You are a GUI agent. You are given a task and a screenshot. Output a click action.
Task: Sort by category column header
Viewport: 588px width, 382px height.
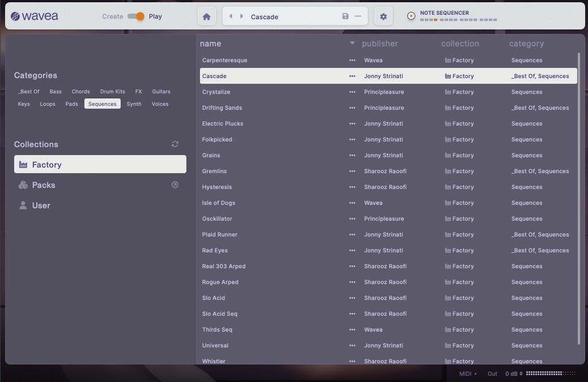pos(526,44)
